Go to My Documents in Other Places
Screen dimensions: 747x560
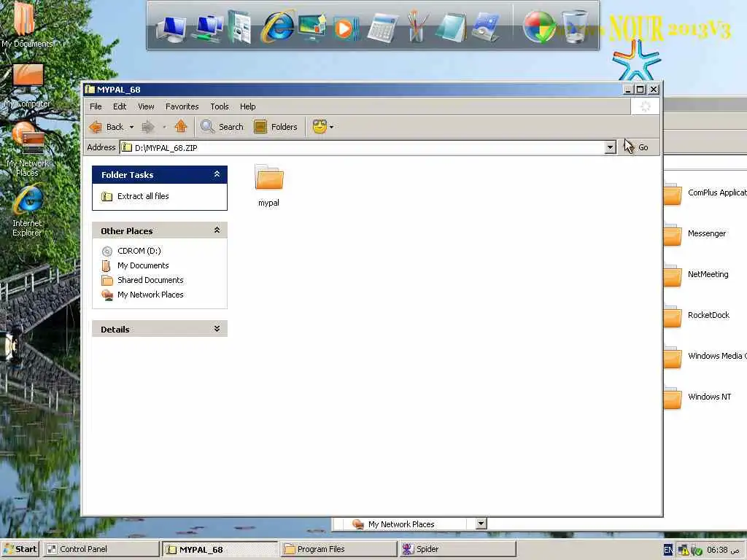pyautogui.click(x=143, y=265)
